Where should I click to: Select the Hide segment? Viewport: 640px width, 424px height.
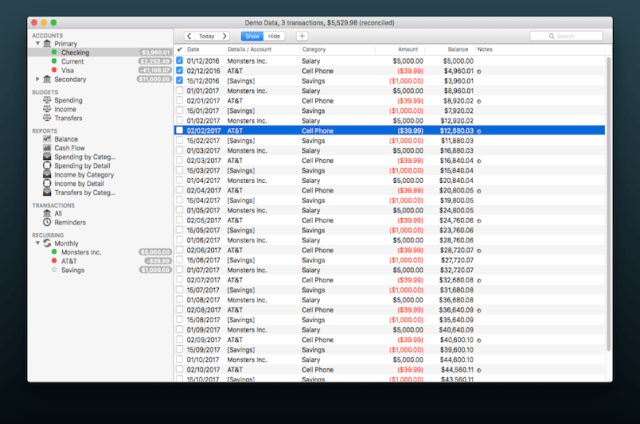[274, 36]
